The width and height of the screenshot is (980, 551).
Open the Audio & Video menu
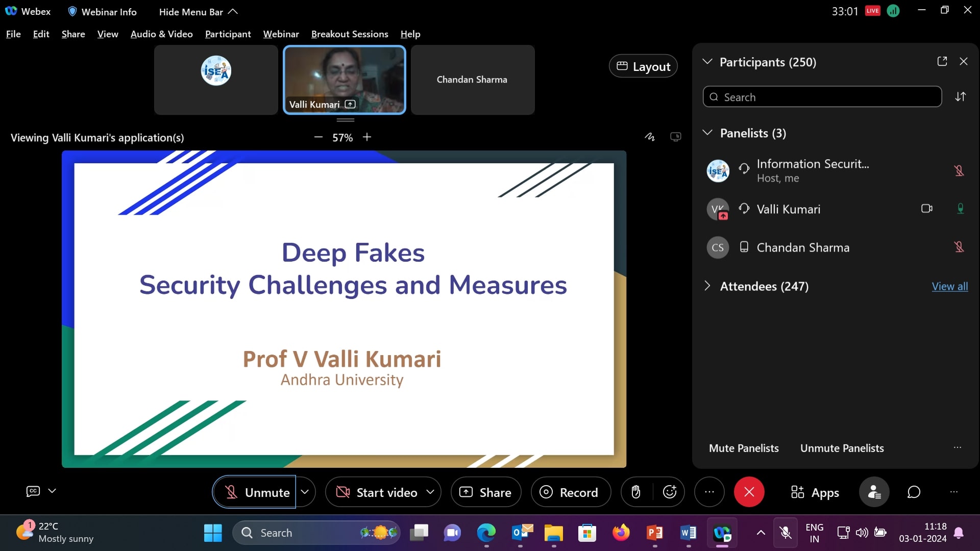(161, 34)
